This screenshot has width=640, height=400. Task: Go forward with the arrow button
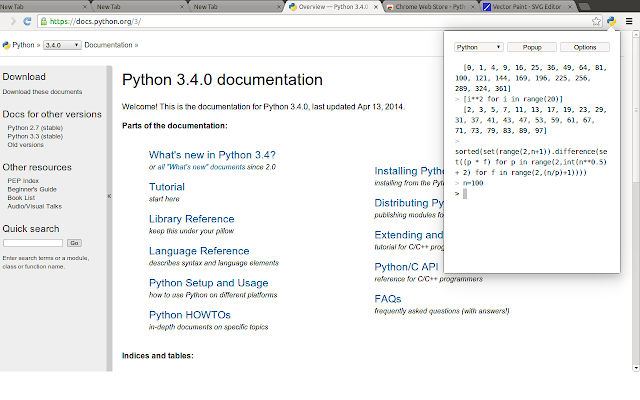coord(13,21)
